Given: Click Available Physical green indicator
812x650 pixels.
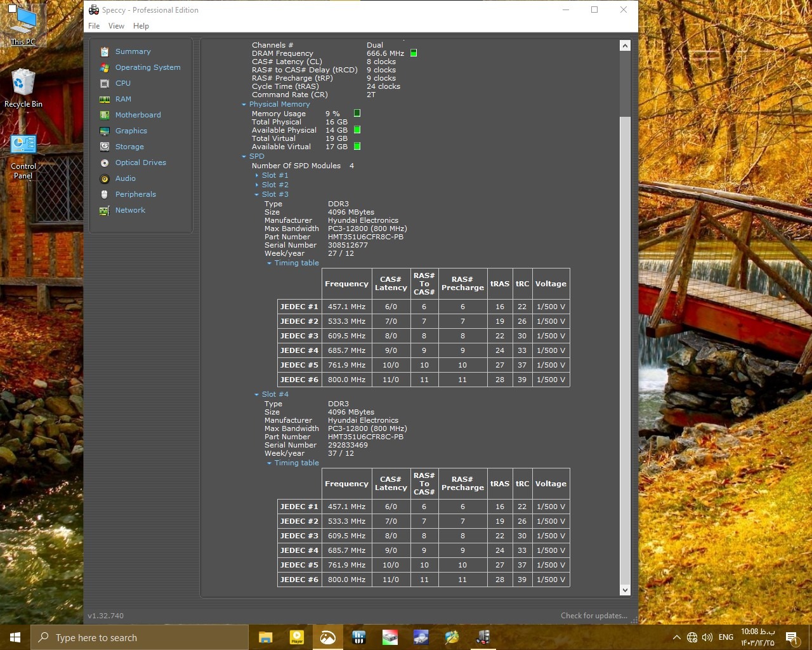Looking at the screenshot, I should coord(357,129).
